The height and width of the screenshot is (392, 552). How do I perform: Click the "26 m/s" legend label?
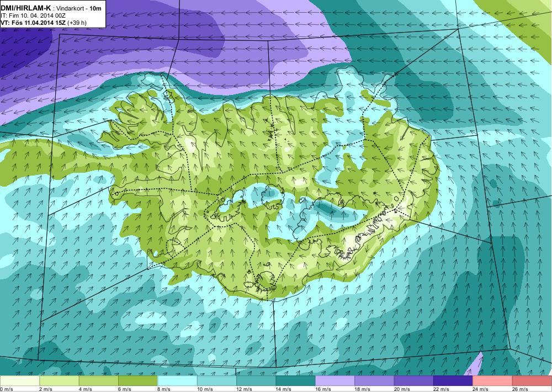[x=521, y=389]
